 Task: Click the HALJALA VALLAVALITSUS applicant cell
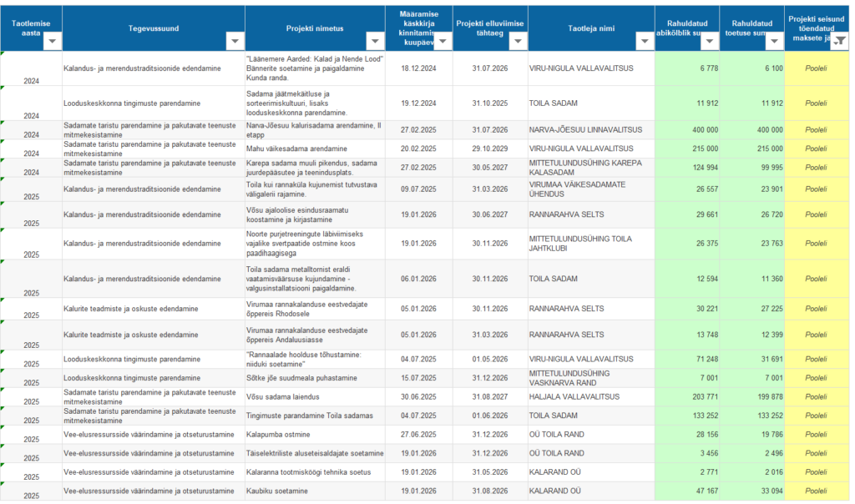point(574,396)
